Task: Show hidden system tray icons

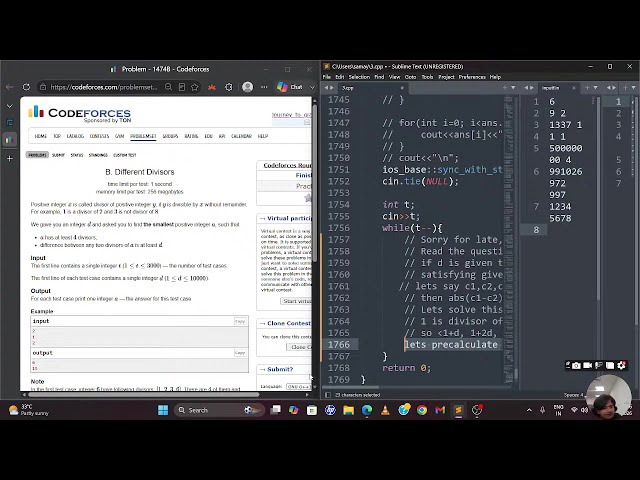Action: click(529, 410)
